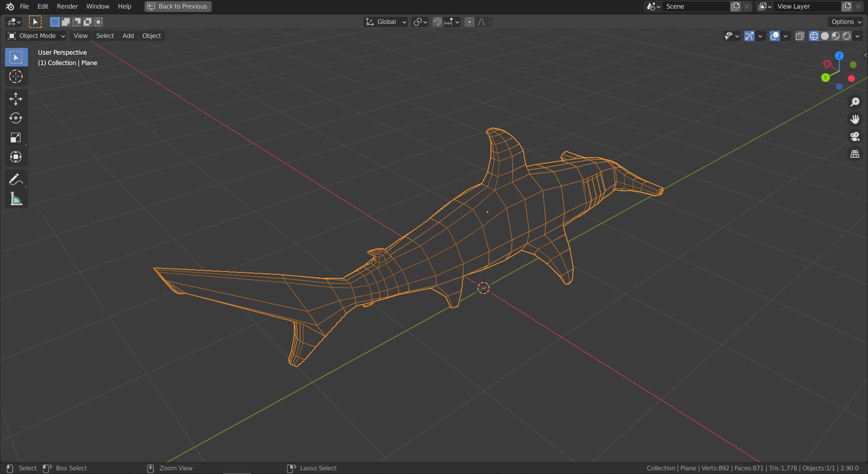Open the Object Mode dropdown
Viewport: 868px width, 474px height.
[x=37, y=36]
